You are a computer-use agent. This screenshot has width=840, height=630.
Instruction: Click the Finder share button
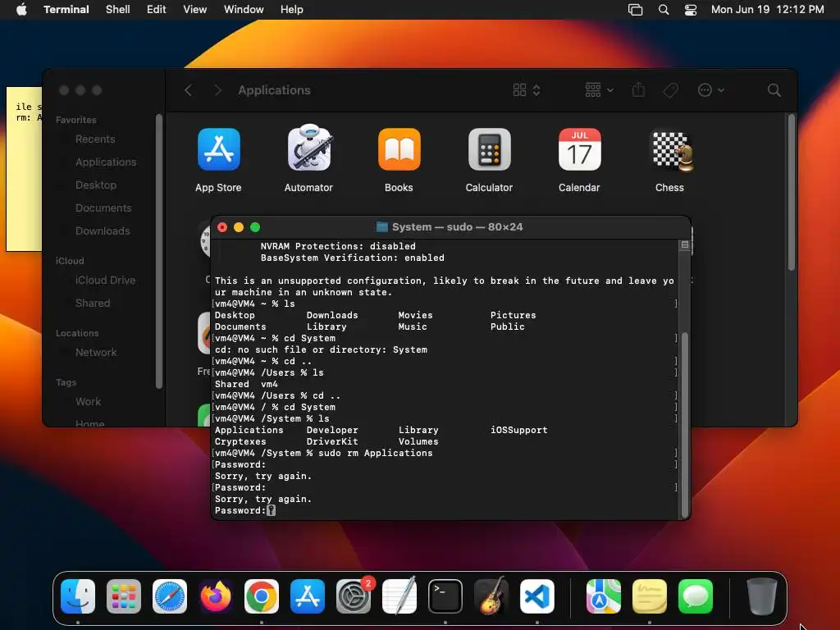click(638, 89)
